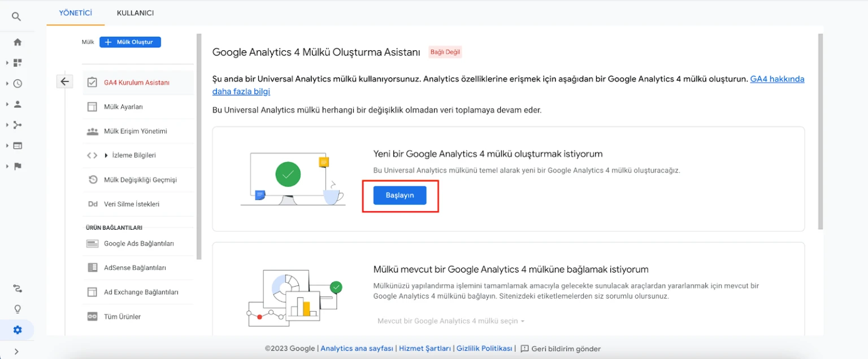
Task: Select the Realtime clock icon
Action: (17, 83)
